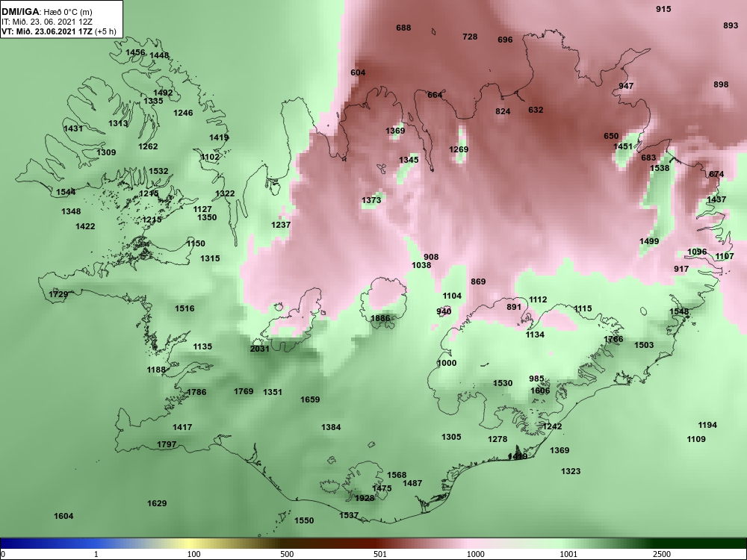Viewport: 747px width, 560px height.
Task: Click the 1492 value on the map
Action: pos(163,93)
